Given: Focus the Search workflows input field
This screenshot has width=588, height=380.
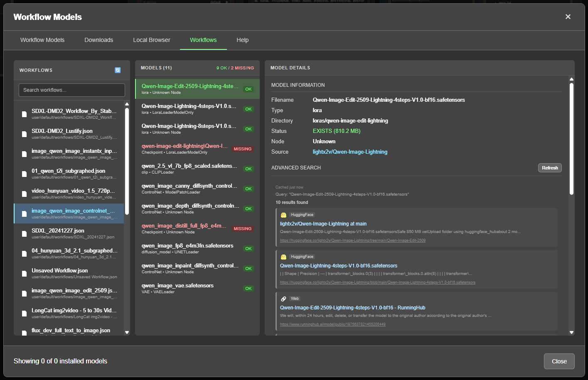Looking at the screenshot, I should click(72, 90).
